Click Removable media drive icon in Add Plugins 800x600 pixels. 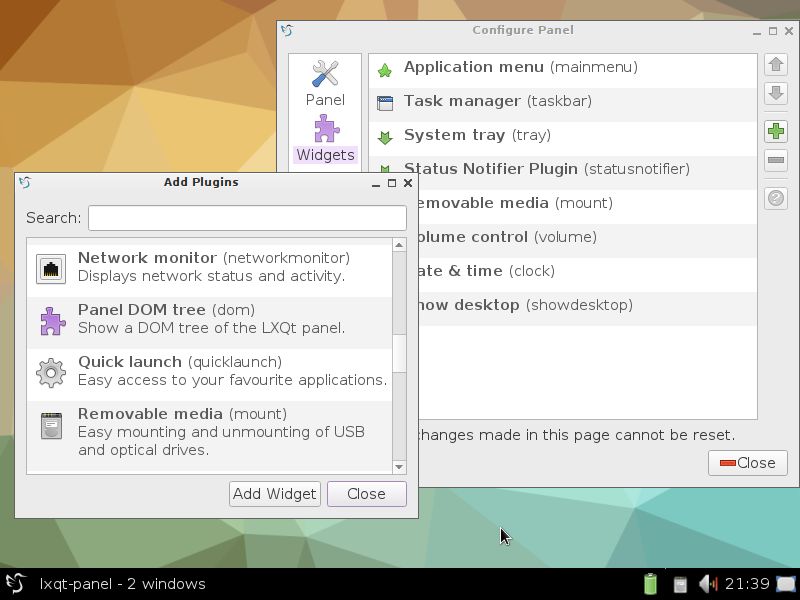(x=51, y=426)
